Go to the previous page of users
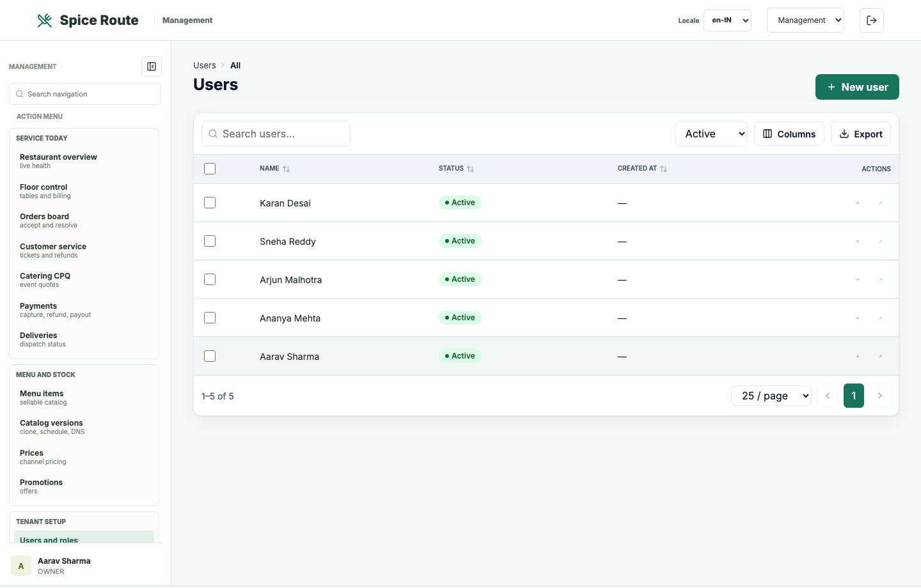Image resolution: width=921 pixels, height=588 pixels. point(828,396)
